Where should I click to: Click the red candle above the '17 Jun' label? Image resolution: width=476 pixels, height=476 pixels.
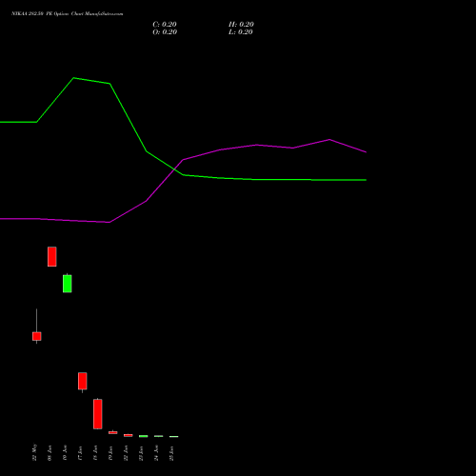[x=83, y=381]
